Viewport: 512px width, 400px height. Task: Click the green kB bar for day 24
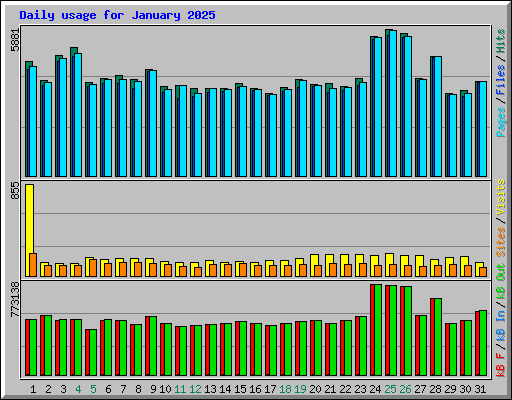(378, 330)
